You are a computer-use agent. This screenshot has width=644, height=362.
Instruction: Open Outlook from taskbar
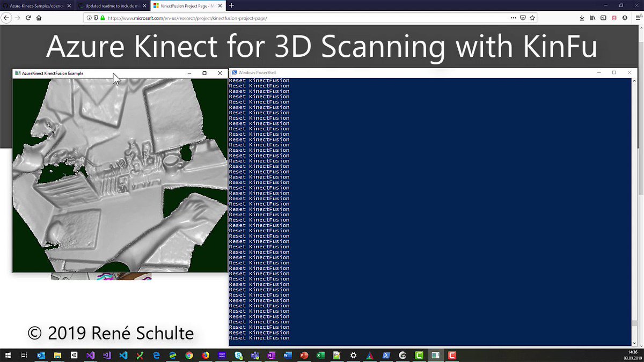(41, 355)
